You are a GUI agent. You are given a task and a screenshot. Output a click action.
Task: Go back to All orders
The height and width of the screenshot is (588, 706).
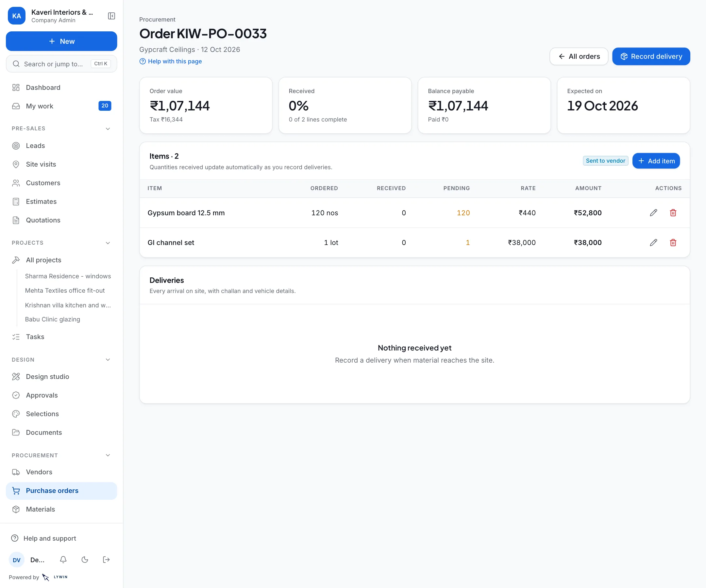579,57
